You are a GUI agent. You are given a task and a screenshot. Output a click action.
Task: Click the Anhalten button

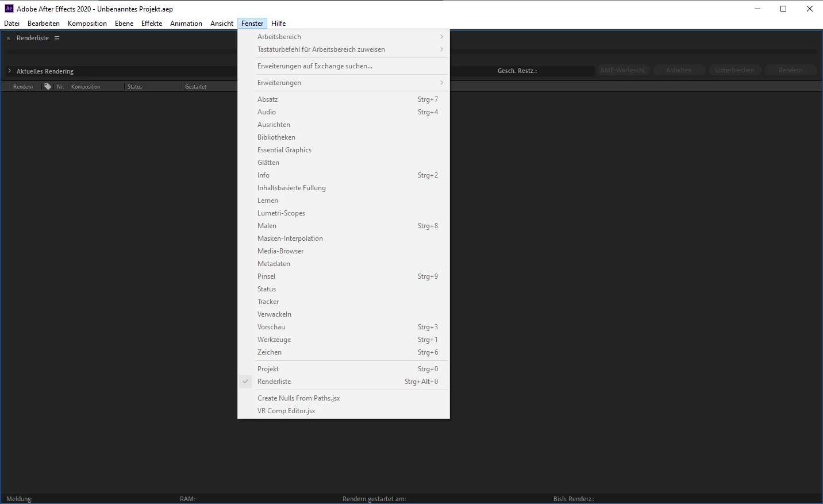(x=679, y=70)
